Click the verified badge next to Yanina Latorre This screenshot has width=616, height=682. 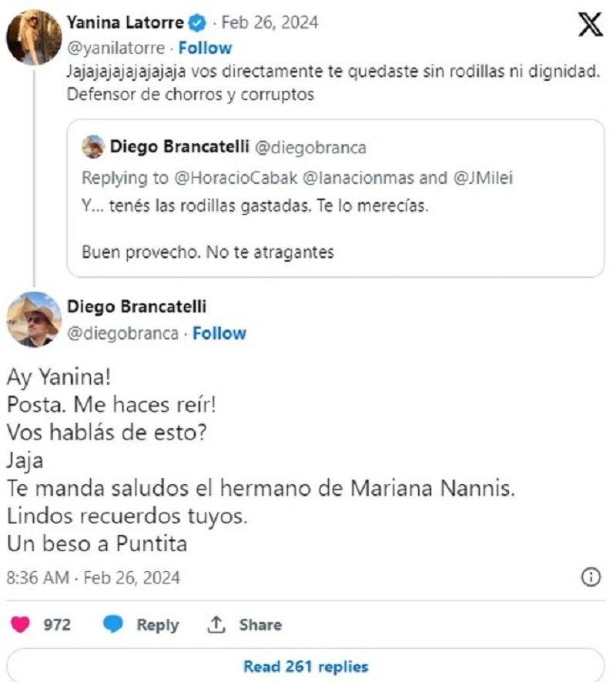[196, 21]
